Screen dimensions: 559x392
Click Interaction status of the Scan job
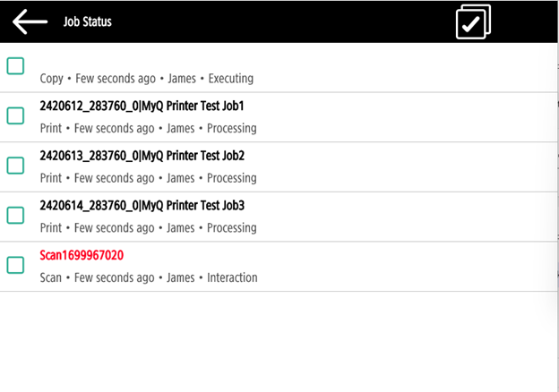[232, 277]
